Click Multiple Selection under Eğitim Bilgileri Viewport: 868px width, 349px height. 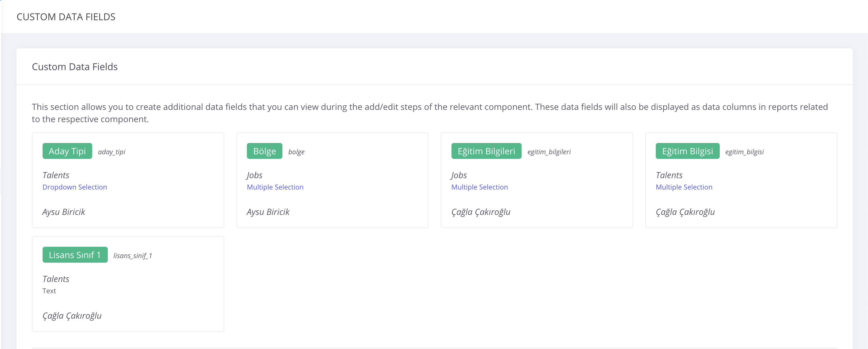coord(479,187)
